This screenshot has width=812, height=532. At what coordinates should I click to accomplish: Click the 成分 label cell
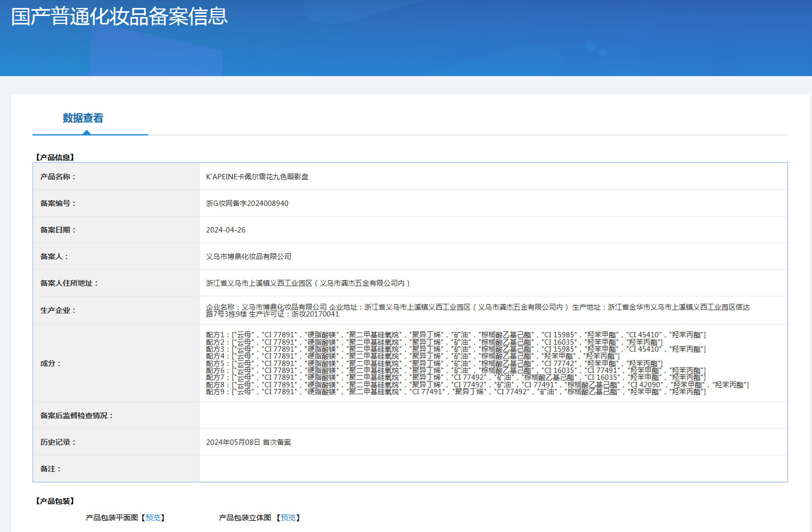coord(116,363)
